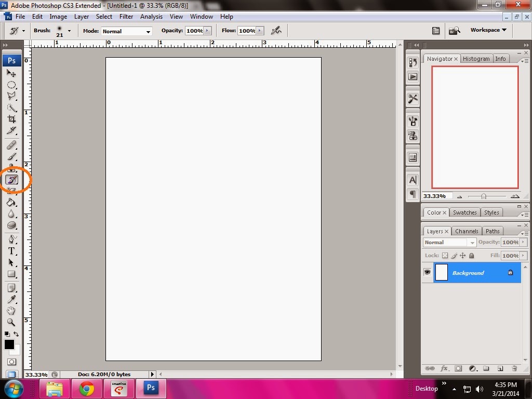Screen dimensions: 532x399
Task: Open the Filter menu
Action: (x=126, y=16)
